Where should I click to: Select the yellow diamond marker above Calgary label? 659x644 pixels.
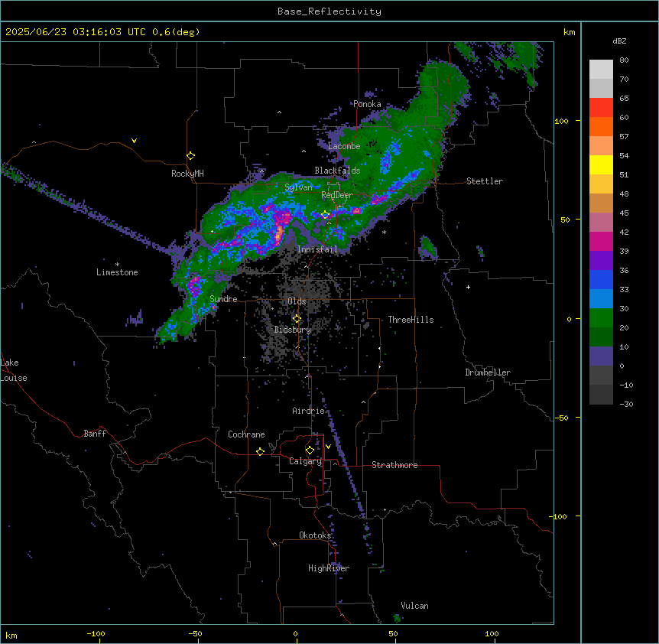[310, 450]
